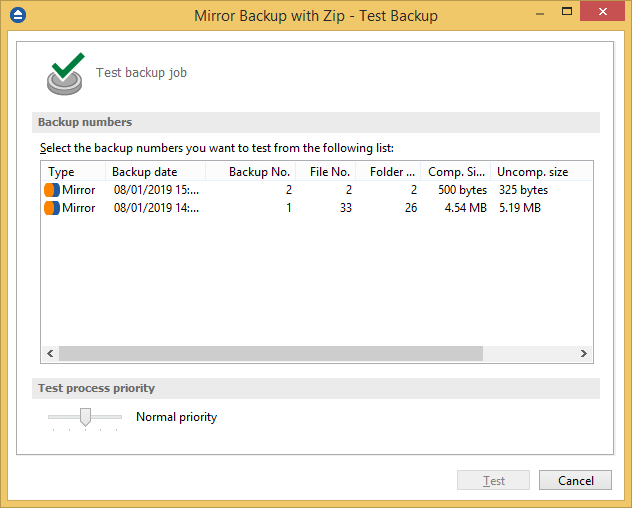Click Mirror icon in backup number 2 row
The height and width of the screenshot is (508, 632).
point(52,190)
